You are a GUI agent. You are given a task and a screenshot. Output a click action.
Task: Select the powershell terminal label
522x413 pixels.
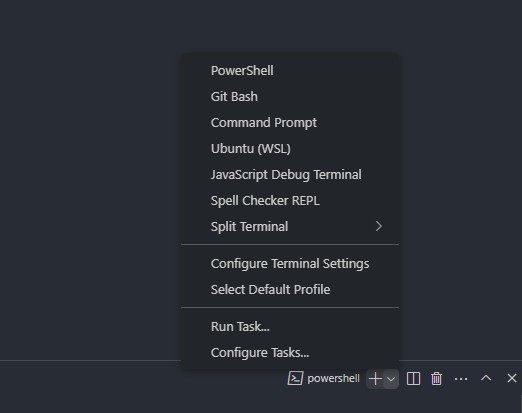pyautogui.click(x=333, y=379)
